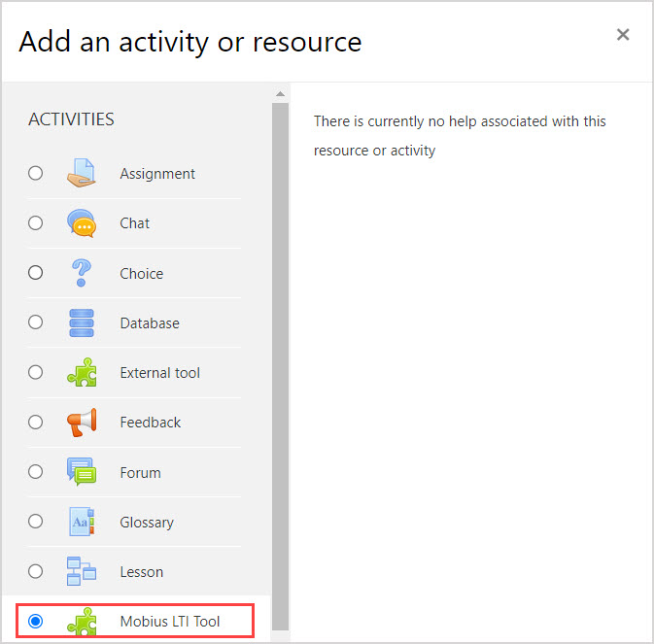The image size is (654, 644).
Task: Click the Lesson activity label
Action: click(x=142, y=572)
